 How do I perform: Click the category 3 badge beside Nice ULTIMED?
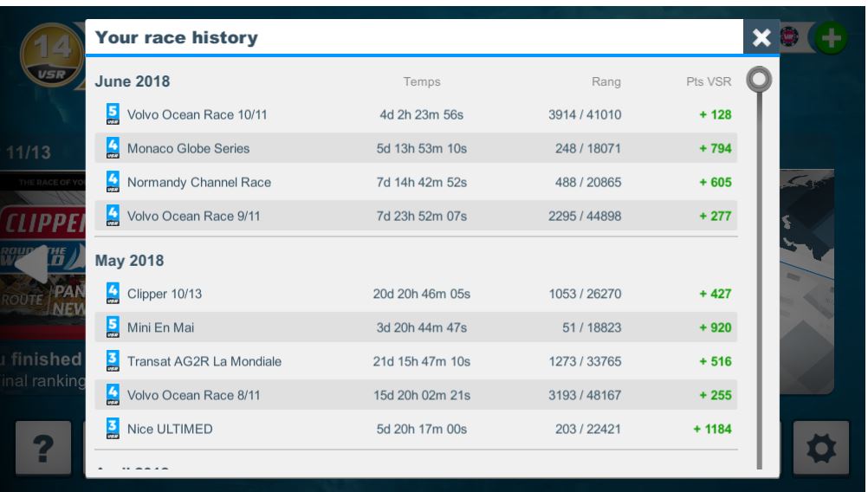[113, 429]
